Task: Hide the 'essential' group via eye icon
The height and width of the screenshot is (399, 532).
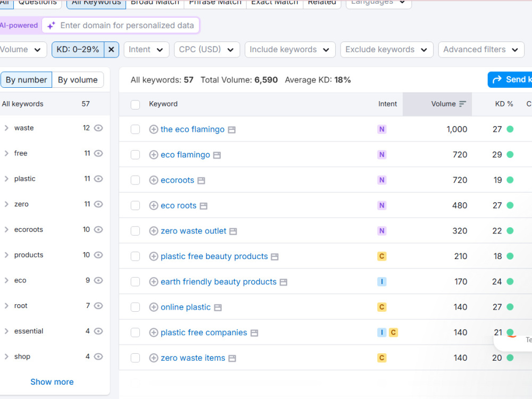Action: tap(98, 331)
